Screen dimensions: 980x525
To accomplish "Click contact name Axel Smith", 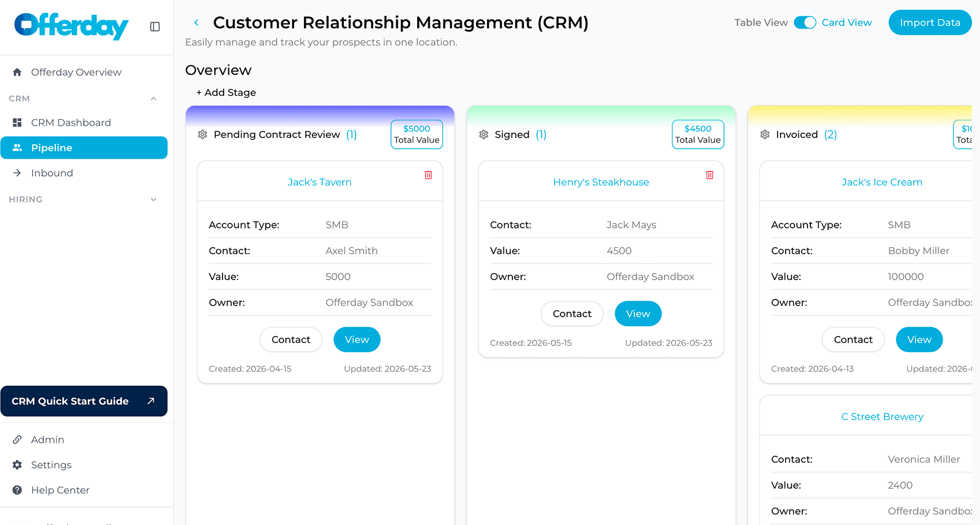I will [x=352, y=251].
